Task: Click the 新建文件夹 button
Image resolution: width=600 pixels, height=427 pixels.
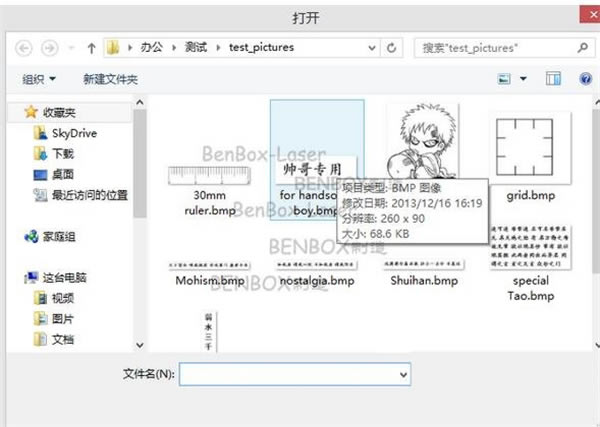Action: pos(110,79)
